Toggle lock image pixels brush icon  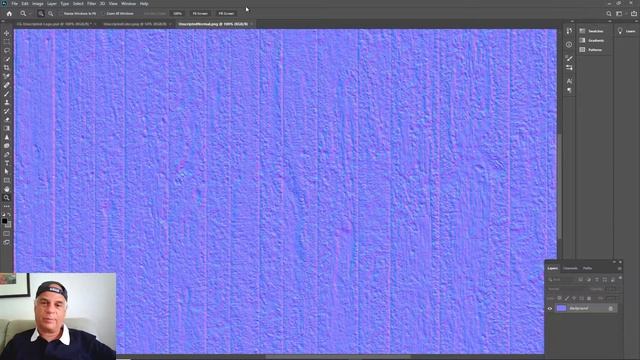click(x=567, y=298)
